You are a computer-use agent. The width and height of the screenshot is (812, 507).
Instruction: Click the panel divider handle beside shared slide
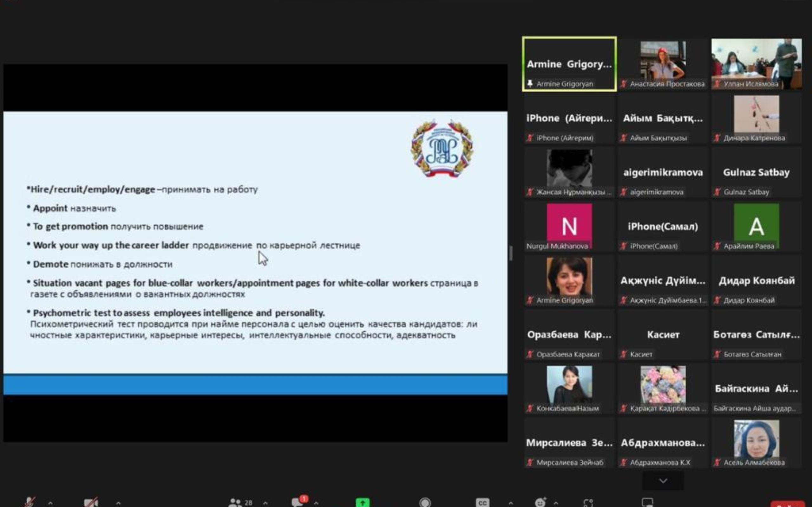coord(511,253)
